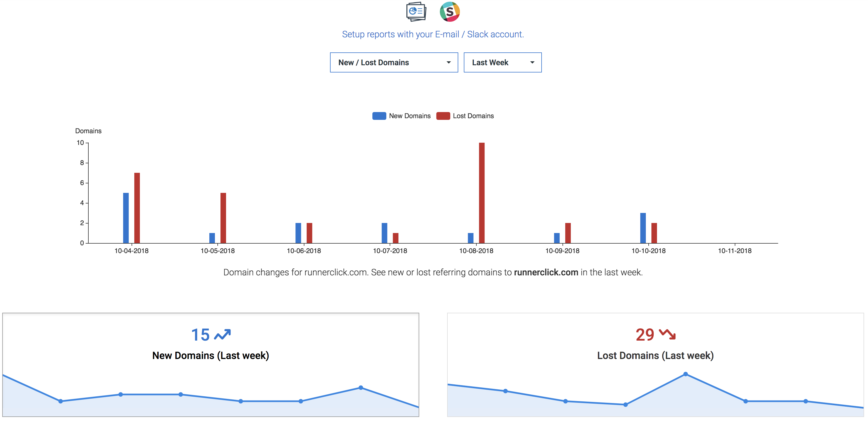This screenshot has width=868, height=427.
Task: Click the peak point on Lost Domains sparkline
Action: [x=685, y=374]
